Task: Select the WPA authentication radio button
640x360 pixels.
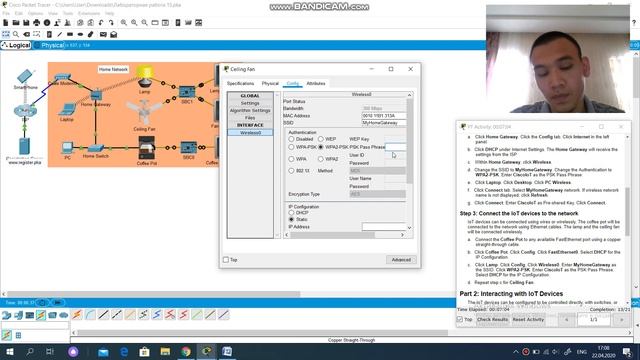Action: point(291,159)
